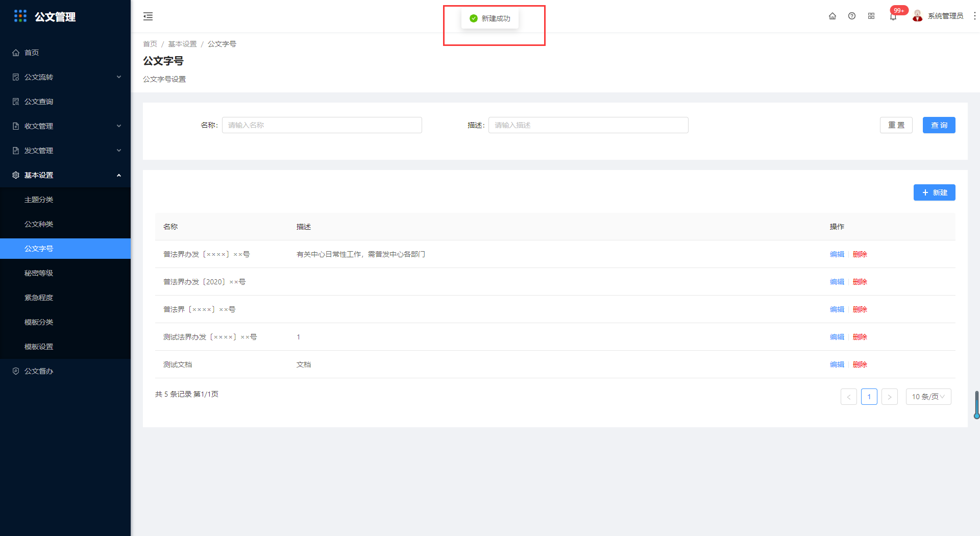
Task: Click the 查询 search button
Action: click(x=939, y=125)
